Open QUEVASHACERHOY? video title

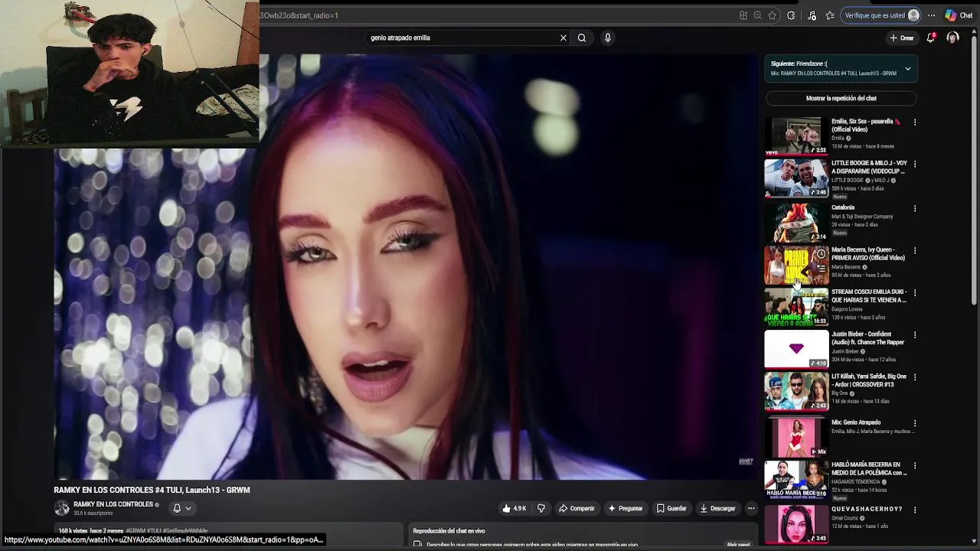point(867,509)
